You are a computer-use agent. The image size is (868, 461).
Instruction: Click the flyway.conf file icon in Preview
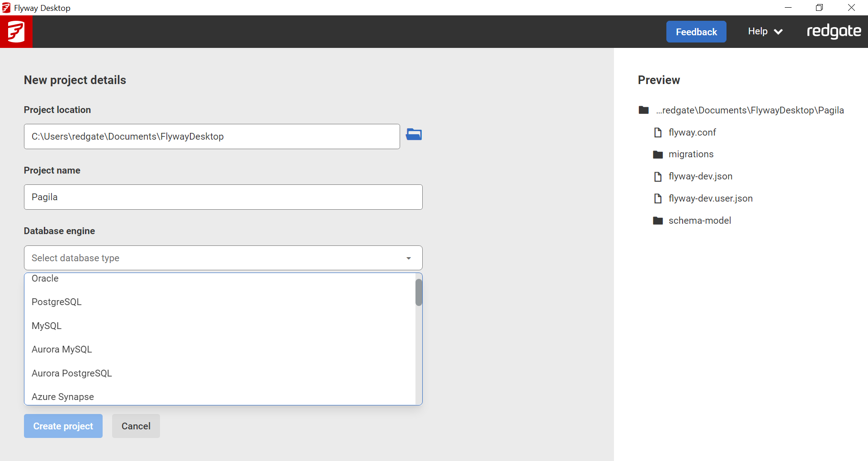[x=658, y=132]
